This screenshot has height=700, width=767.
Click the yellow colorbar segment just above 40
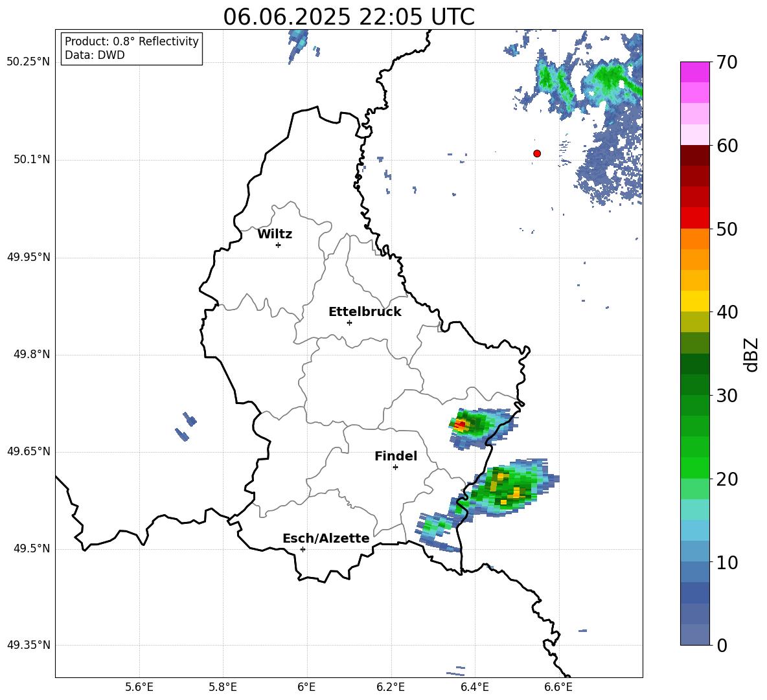click(694, 301)
